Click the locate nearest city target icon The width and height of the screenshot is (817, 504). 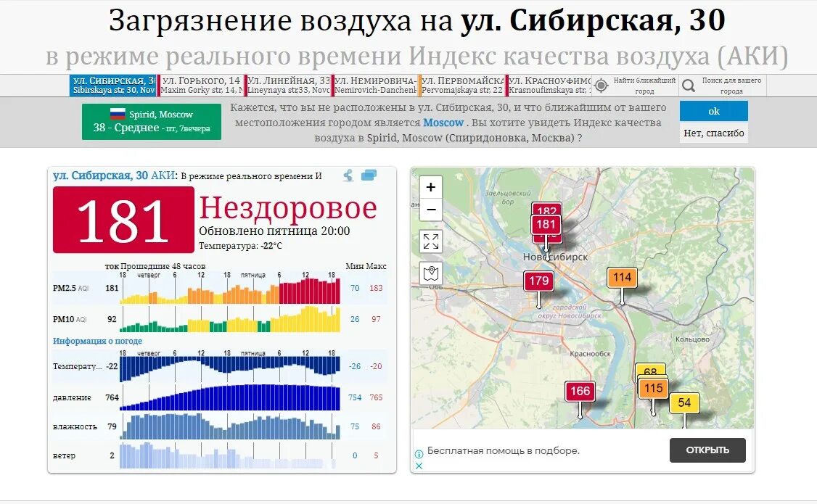[601, 86]
